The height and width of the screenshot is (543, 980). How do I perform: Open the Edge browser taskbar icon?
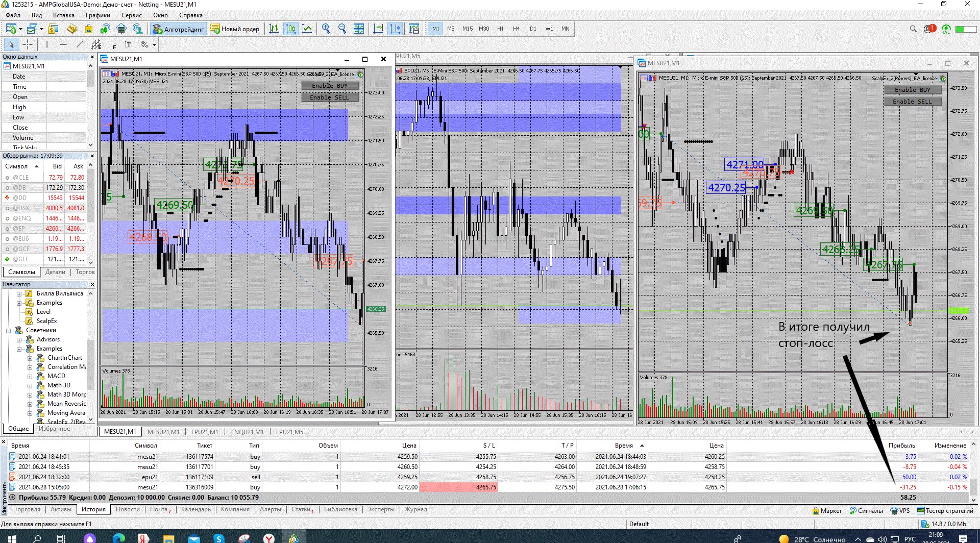[118, 538]
